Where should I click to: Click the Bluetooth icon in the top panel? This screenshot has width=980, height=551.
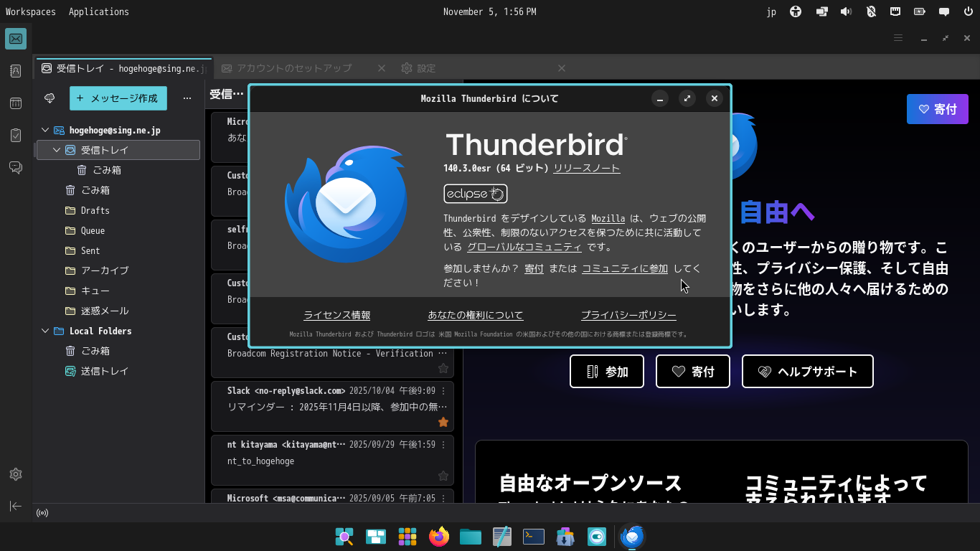(x=871, y=11)
